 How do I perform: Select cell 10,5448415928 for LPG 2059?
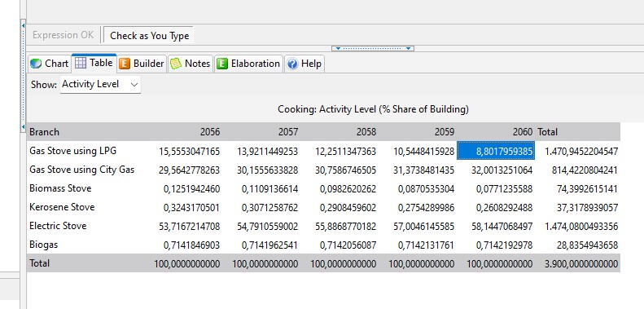(424, 152)
